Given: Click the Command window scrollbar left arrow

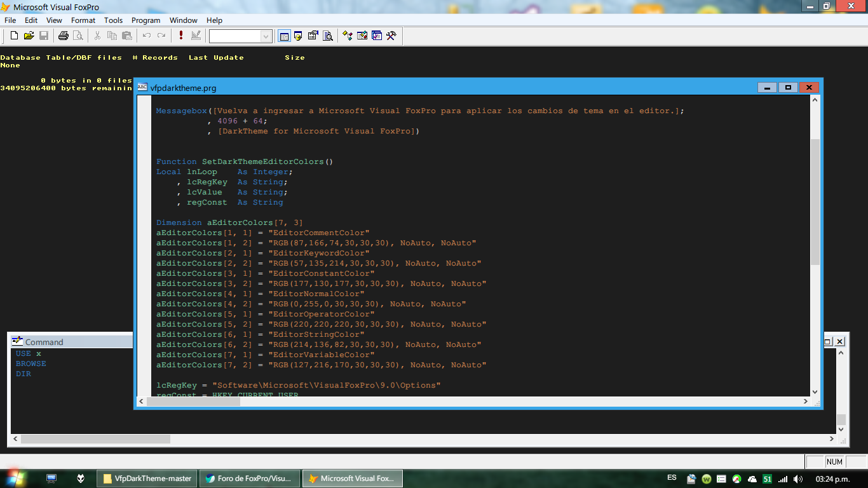Looking at the screenshot, I should (15, 439).
